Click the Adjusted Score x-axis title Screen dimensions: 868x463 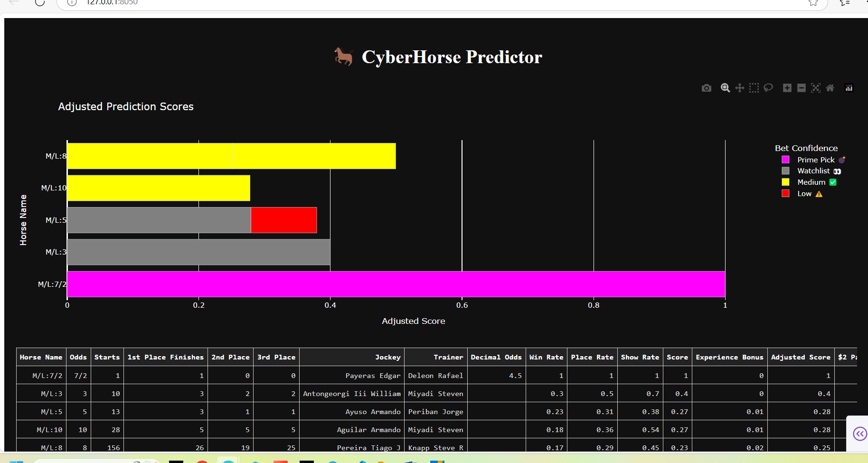[414, 321]
